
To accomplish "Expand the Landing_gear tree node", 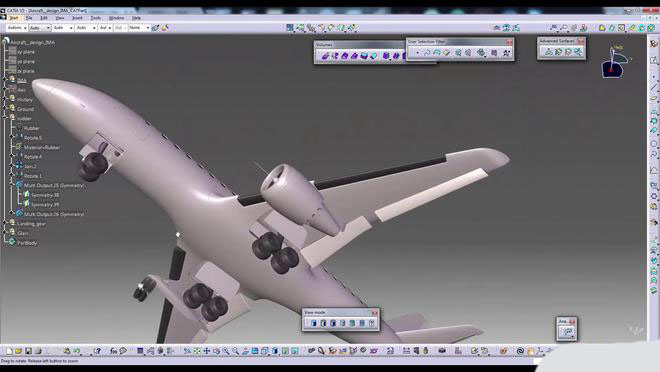I will [x=5, y=223].
